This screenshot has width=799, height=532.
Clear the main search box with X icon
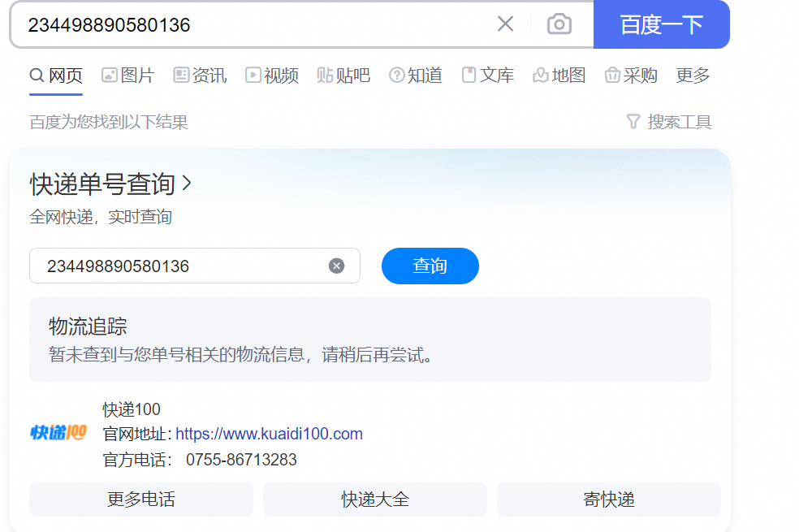point(505,24)
